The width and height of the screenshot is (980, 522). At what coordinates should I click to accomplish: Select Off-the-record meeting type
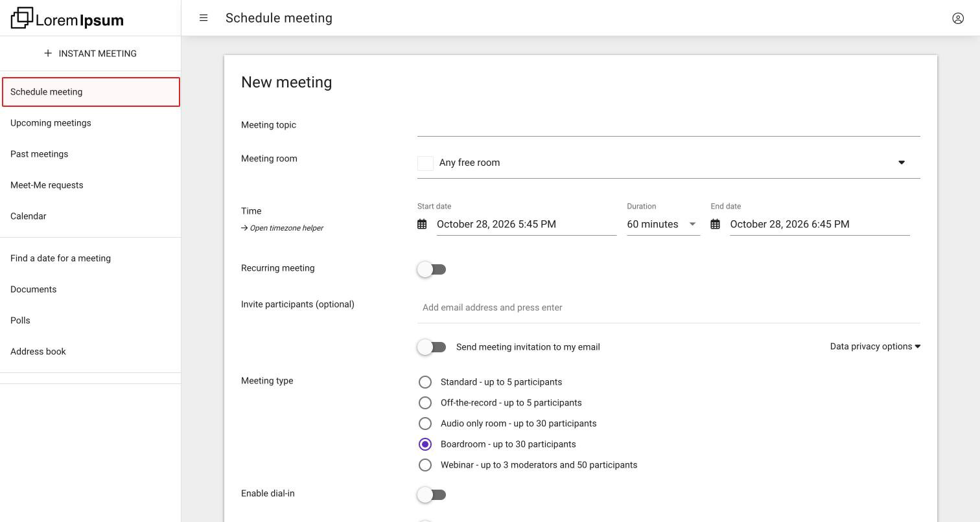425,403
